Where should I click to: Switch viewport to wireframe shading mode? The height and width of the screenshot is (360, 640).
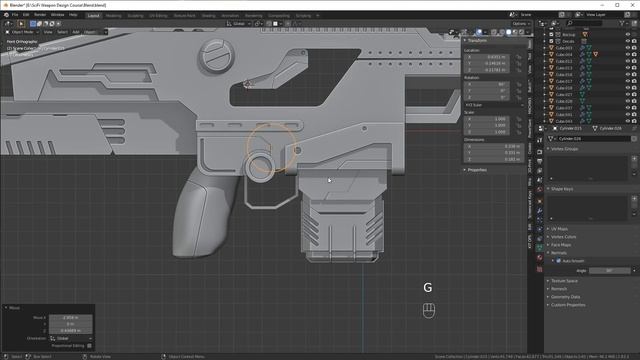click(502, 32)
